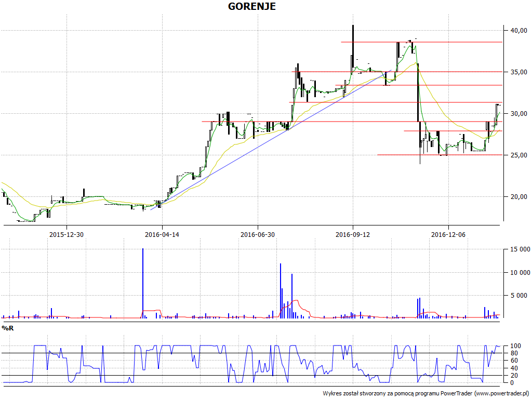This screenshot has height=399, width=532.
Task: Select the 100 level on %R axis
Action: click(x=515, y=346)
